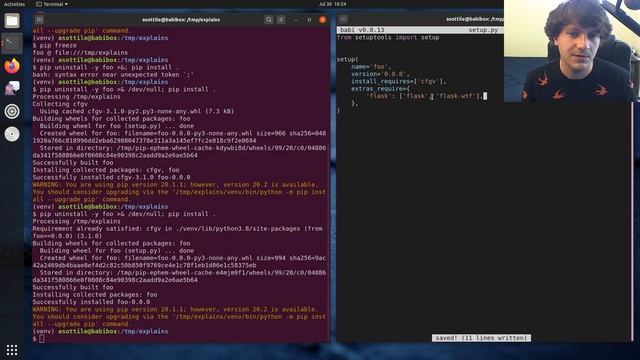This screenshot has width=640, height=360.
Task: Click 'bash: syntax error near unexpected token' line
Action: [113, 75]
